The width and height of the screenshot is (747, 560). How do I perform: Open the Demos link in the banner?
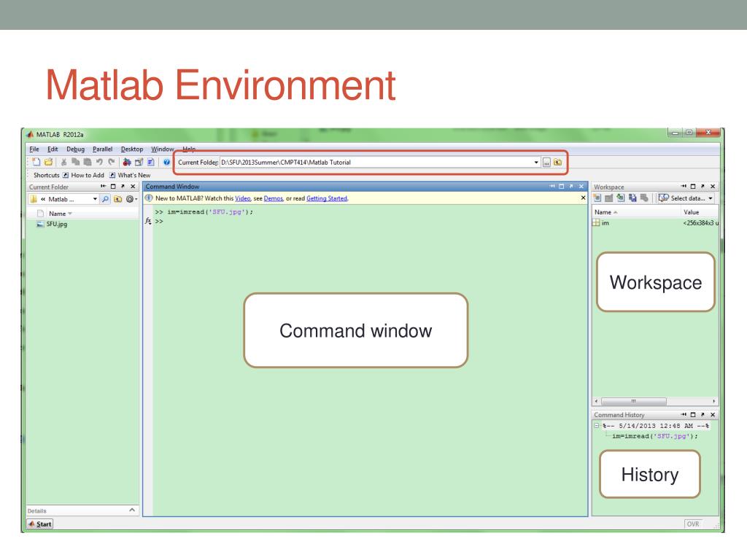tap(274, 198)
